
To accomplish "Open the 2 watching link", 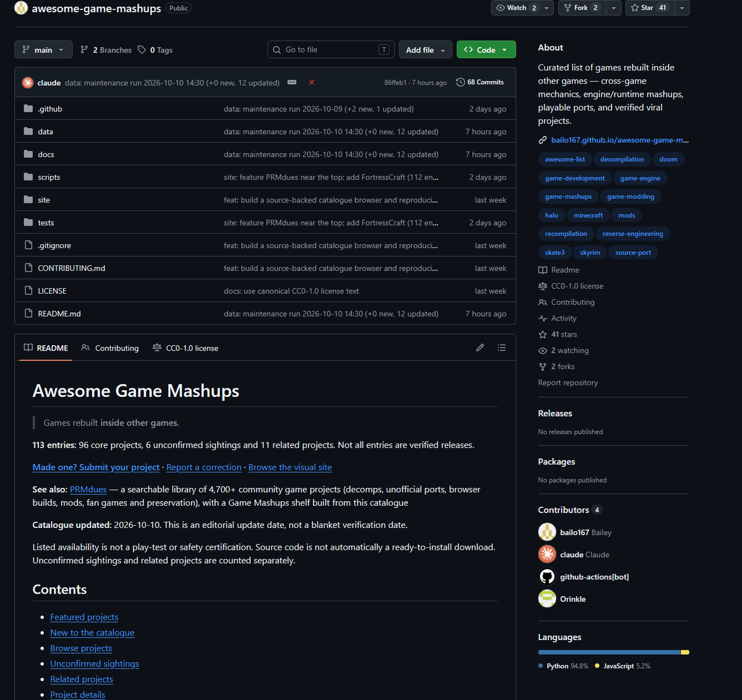I will (563, 351).
